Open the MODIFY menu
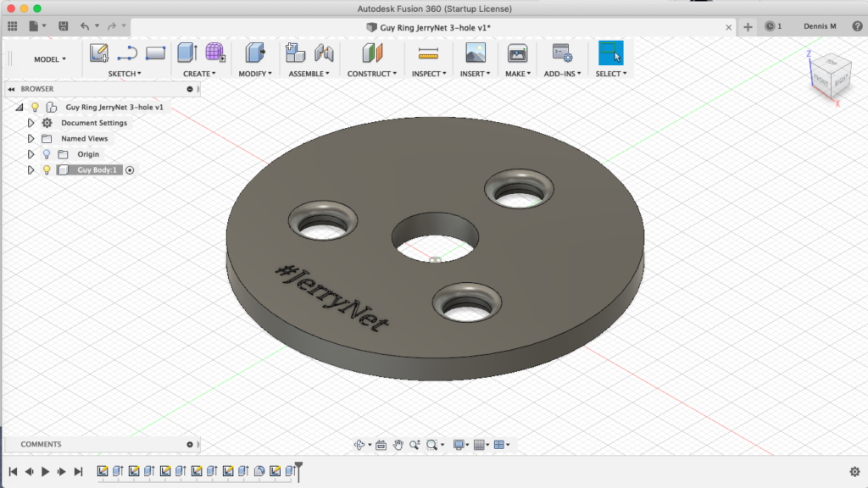Image resolution: width=868 pixels, height=488 pixels. coord(255,74)
